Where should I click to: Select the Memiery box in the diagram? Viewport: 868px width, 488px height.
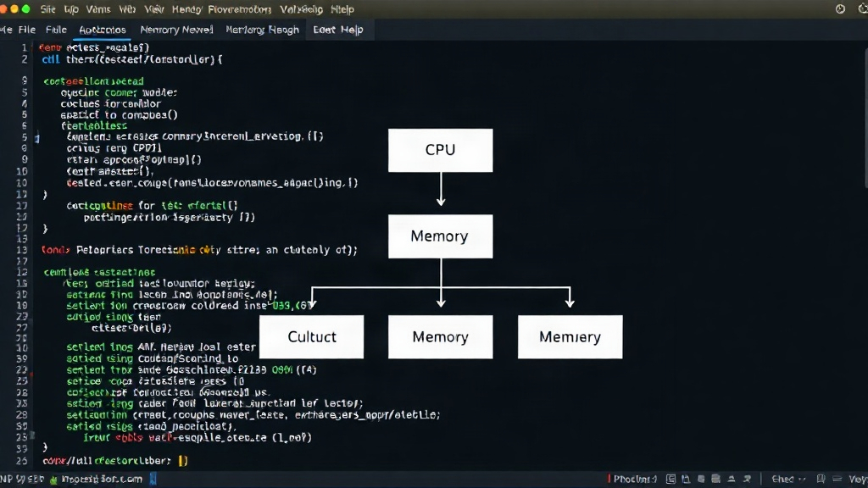pos(570,337)
